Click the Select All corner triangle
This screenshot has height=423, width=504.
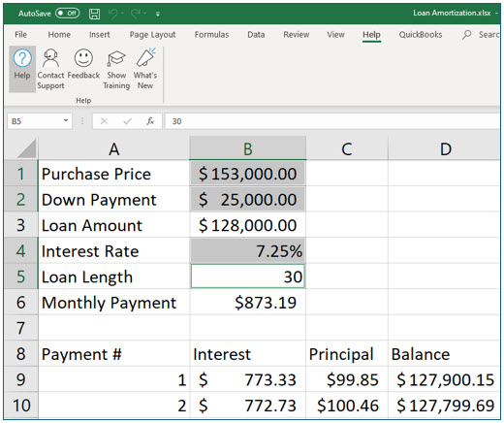tap(26, 148)
